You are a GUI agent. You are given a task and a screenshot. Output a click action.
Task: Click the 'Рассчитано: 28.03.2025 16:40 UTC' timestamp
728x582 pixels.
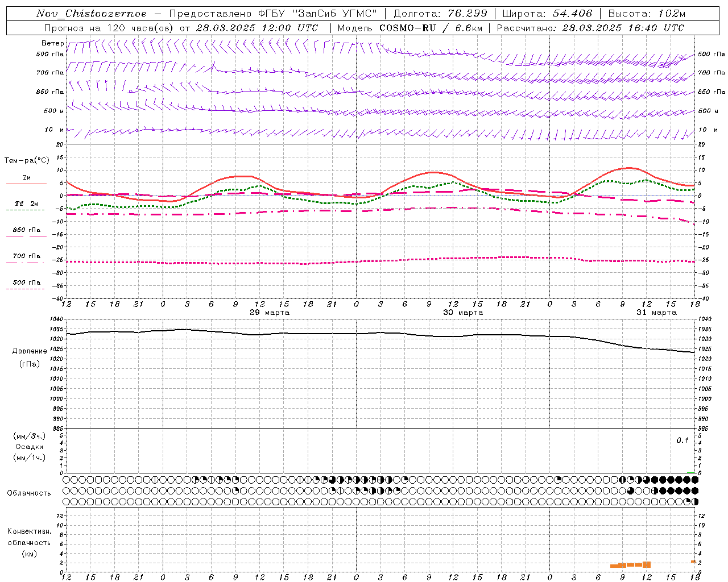[590, 28]
